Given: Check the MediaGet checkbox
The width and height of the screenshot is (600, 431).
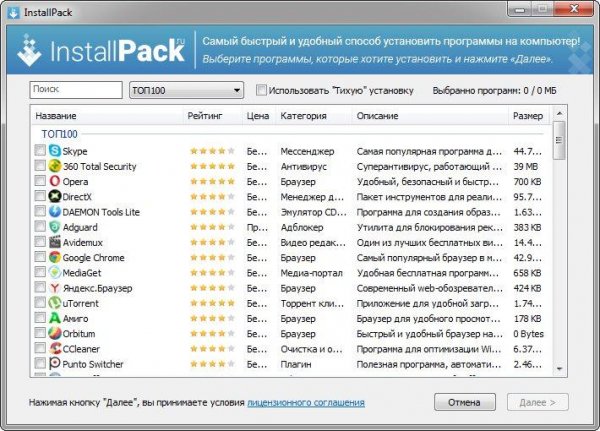Looking at the screenshot, I should (40, 272).
